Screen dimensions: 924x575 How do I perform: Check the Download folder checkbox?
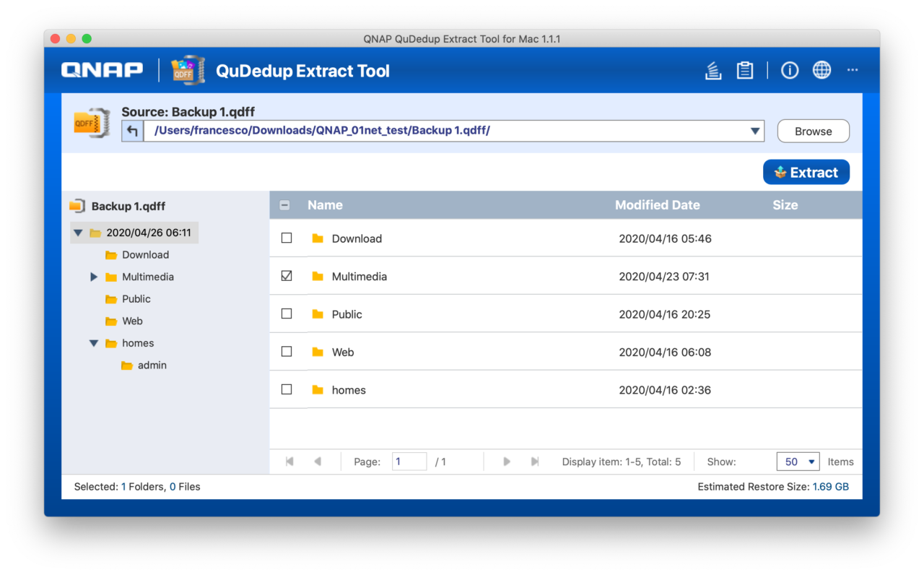[x=286, y=238]
